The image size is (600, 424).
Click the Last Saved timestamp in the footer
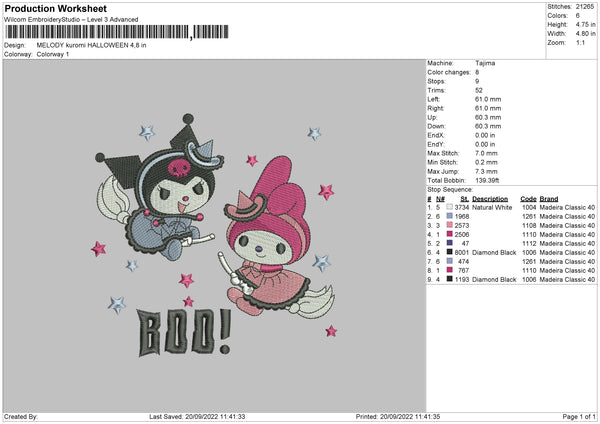click(x=197, y=417)
